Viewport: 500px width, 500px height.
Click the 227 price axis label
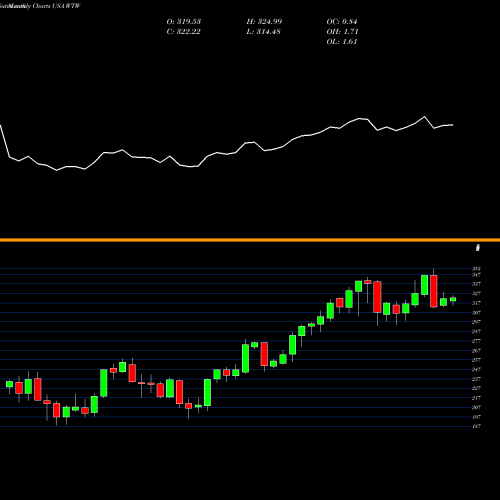click(x=476, y=388)
